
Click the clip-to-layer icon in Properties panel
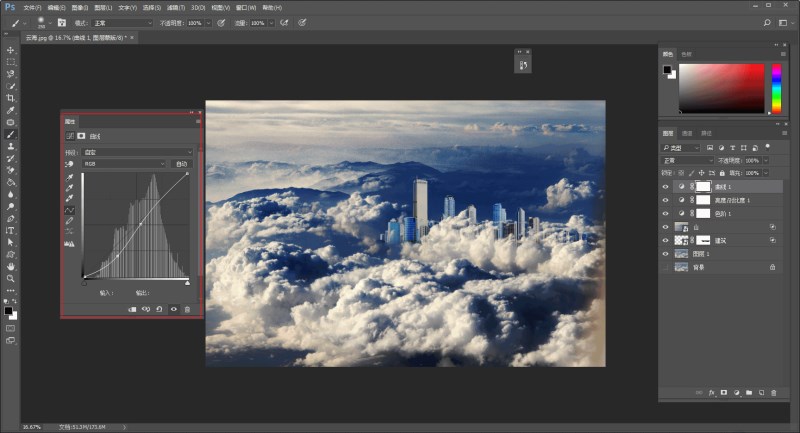(x=132, y=310)
